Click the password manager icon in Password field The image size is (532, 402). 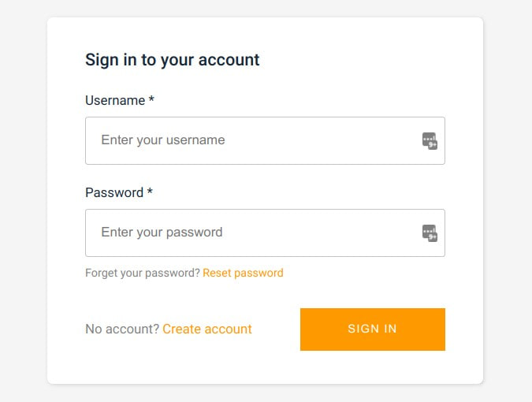(x=430, y=233)
